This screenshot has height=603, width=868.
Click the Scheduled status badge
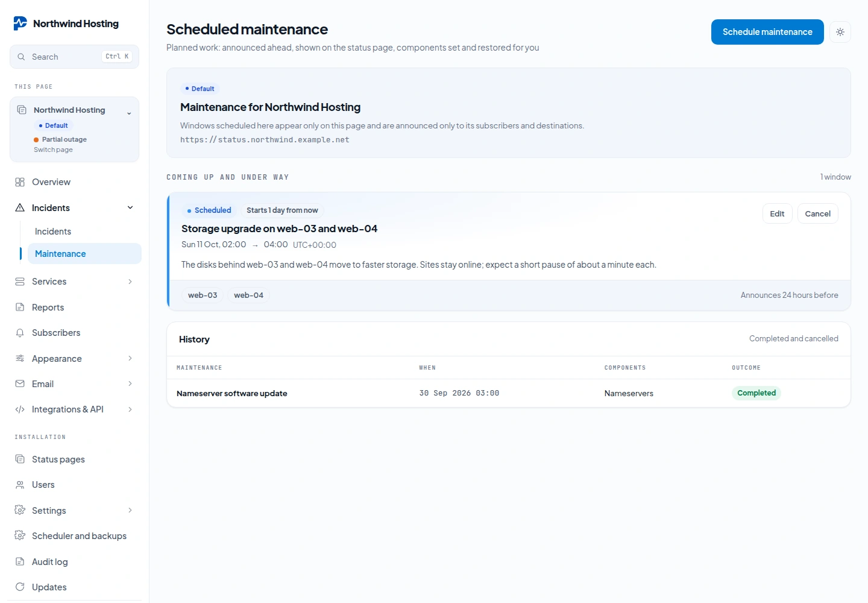pyautogui.click(x=209, y=210)
